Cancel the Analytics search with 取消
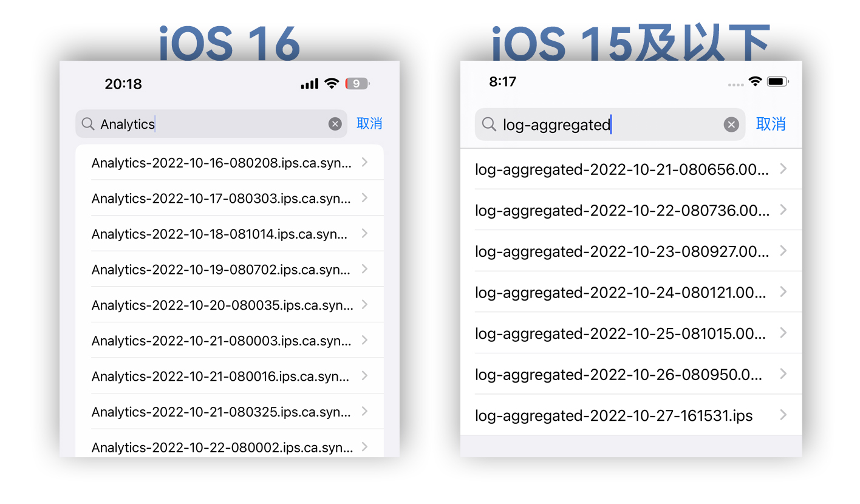The image size is (860, 504). pos(369,124)
